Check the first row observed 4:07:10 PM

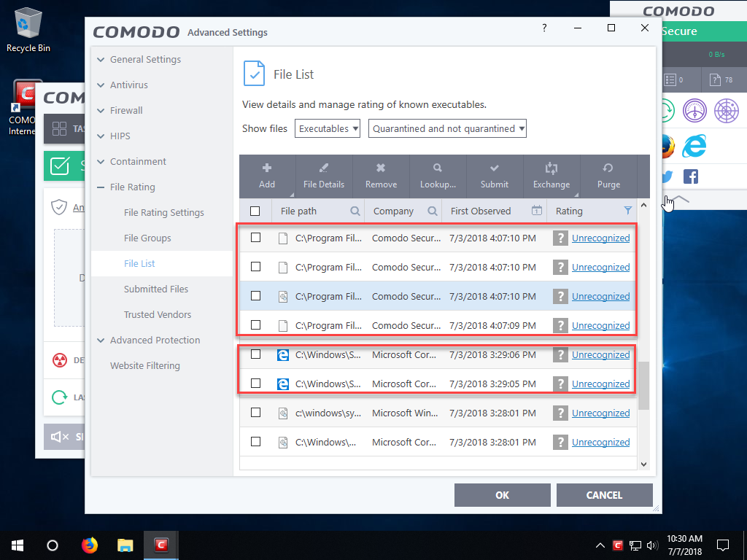(256, 237)
